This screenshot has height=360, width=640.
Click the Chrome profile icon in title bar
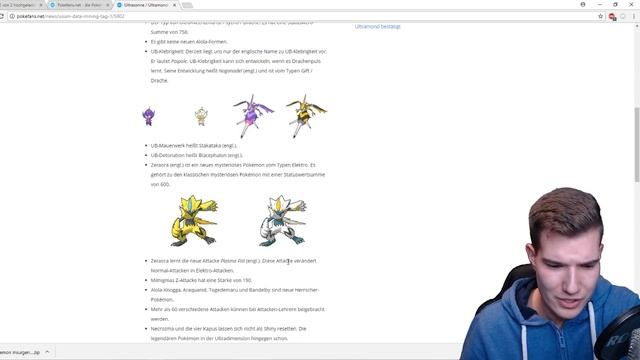tap(583, 4)
